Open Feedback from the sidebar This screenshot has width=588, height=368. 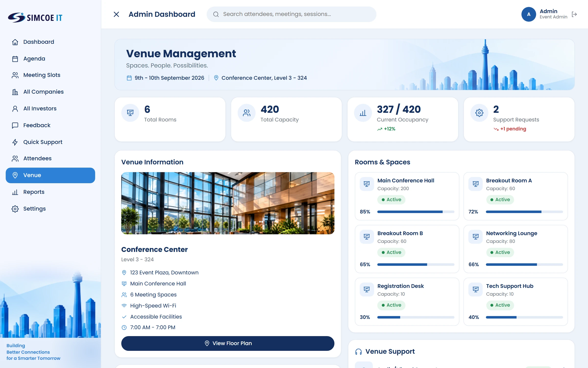pyautogui.click(x=50, y=125)
